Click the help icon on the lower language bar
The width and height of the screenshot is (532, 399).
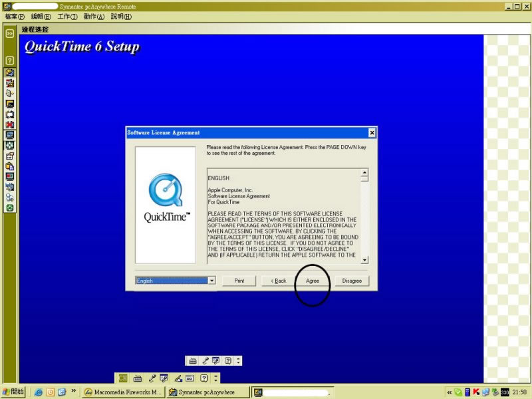click(x=204, y=378)
